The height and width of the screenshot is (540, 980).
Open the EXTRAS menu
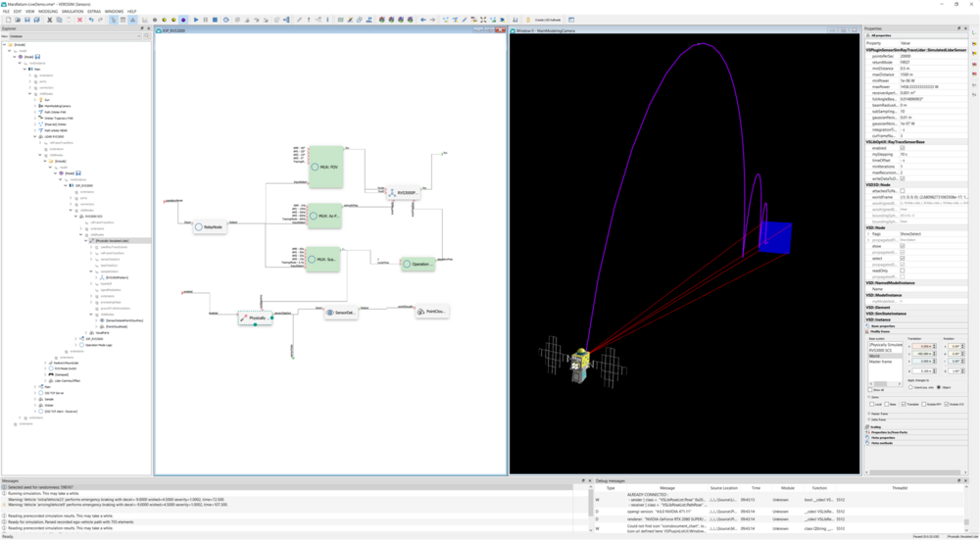[x=94, y=11]
